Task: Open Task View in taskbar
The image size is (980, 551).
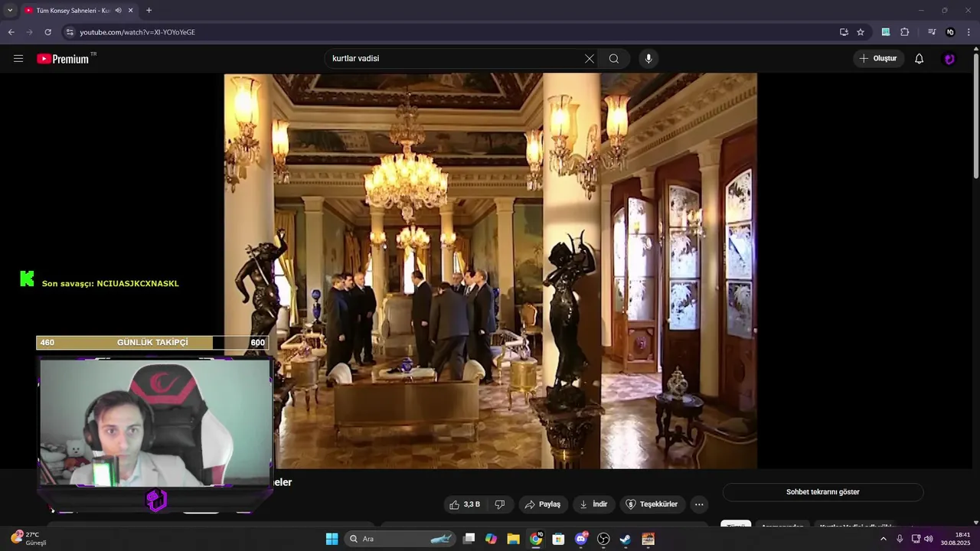Action: pos(469,539)
